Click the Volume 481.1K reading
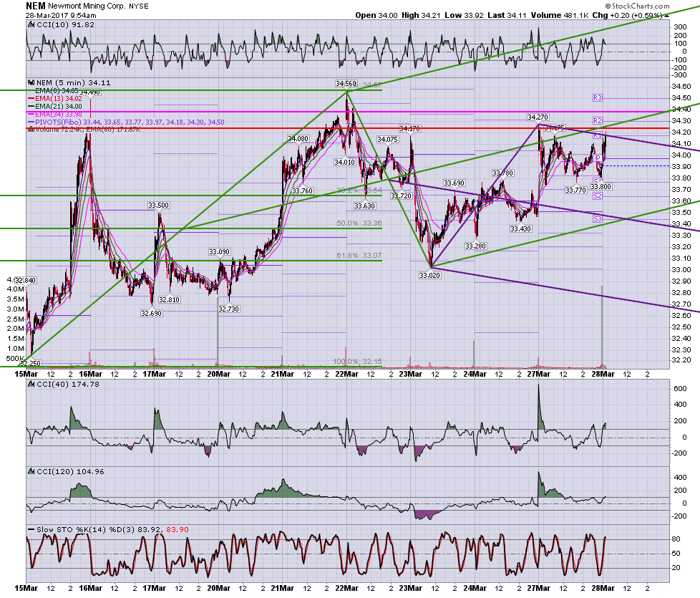The width and height of the screenshot is (700, 598). tap(560, 15)
